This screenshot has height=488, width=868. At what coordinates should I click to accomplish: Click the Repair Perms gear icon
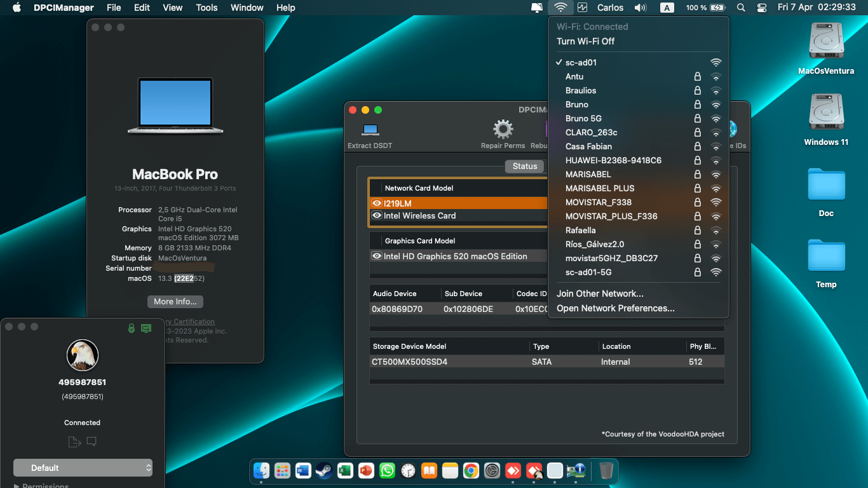click(x=503, y=130)
